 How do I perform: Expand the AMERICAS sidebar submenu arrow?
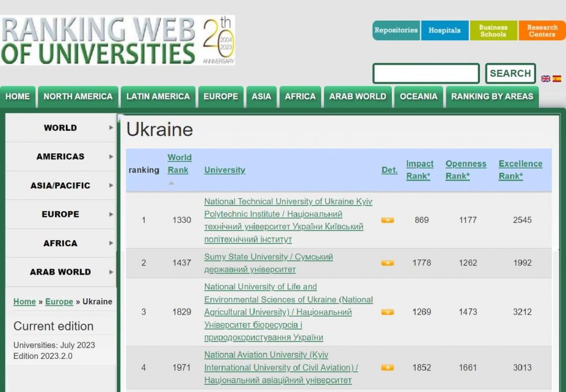(x=111, y=156)
